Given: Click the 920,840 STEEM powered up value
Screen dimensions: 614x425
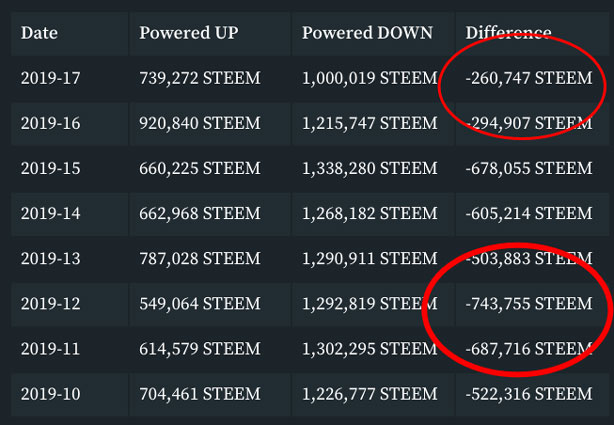Looking at the screenshot, I should [200, 123].
